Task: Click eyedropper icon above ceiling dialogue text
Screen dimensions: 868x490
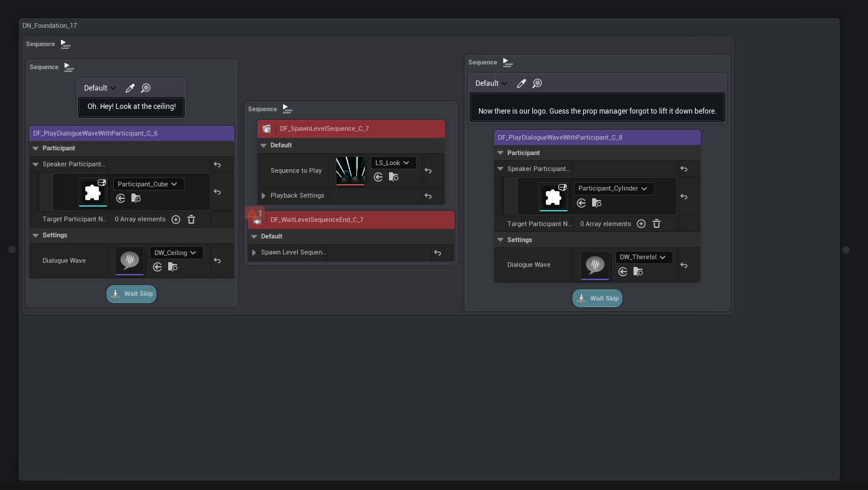Action: coord(130,88)
